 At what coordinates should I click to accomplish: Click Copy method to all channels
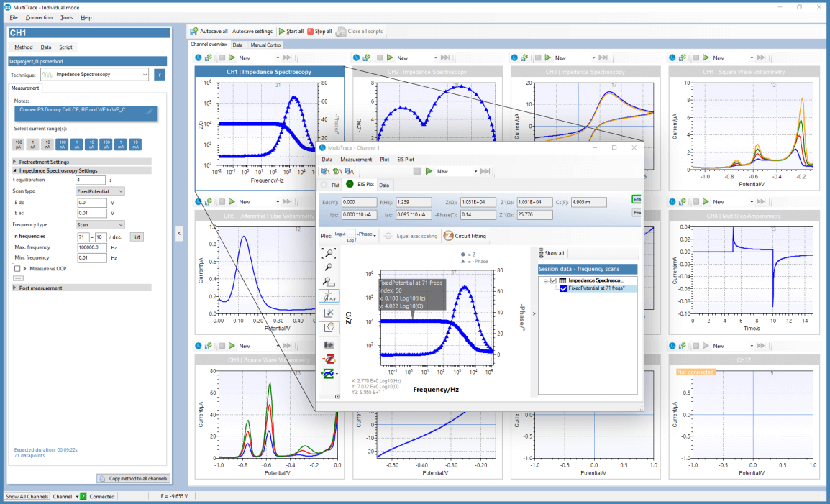[133, 478]
